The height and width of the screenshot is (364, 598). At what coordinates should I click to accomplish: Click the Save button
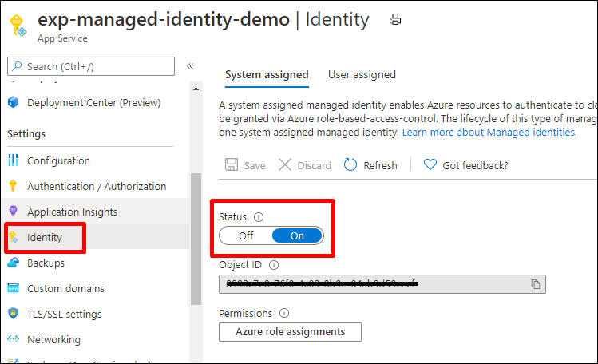click(245, 165)
